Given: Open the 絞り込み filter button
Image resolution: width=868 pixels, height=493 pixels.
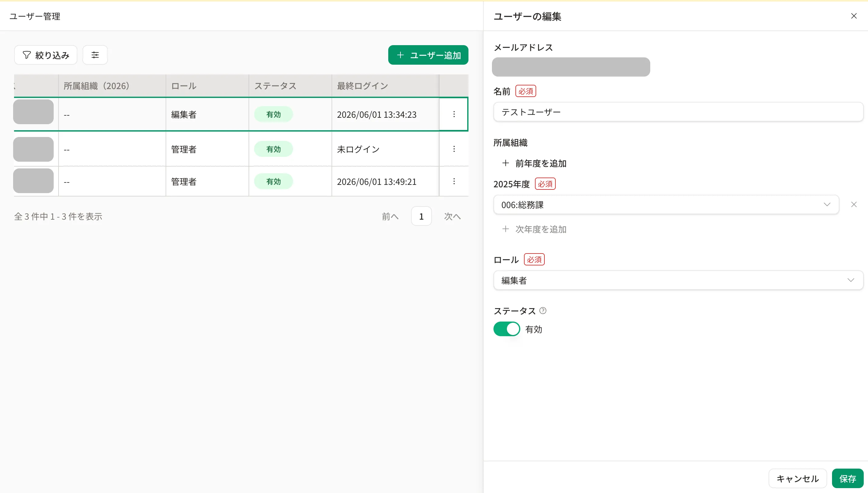Looking at the screenshot, I should [46, 55].
